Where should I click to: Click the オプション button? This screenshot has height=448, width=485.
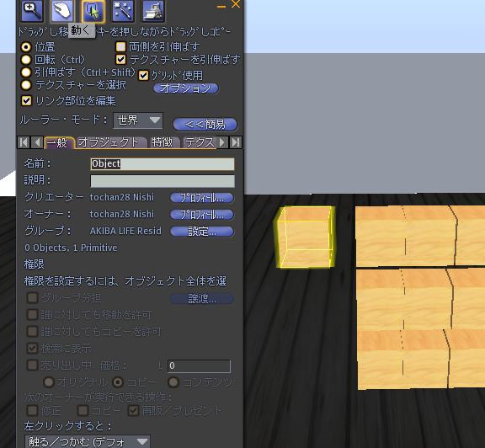185,88
